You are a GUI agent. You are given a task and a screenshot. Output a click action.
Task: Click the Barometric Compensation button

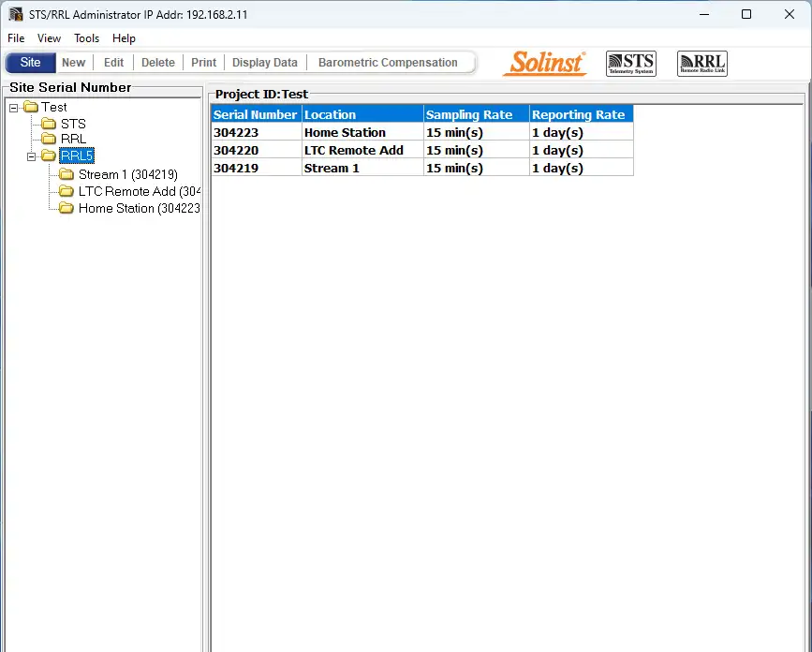point(388,63)
